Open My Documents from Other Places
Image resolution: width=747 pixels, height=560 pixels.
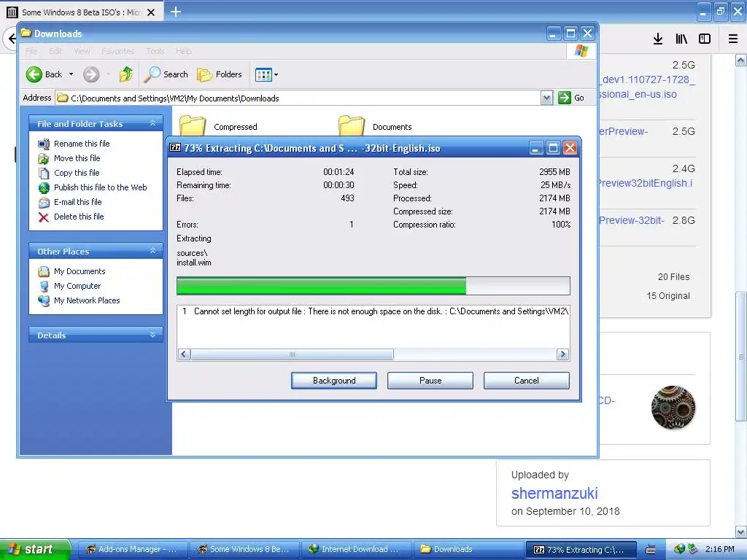(x=79, y=271)
